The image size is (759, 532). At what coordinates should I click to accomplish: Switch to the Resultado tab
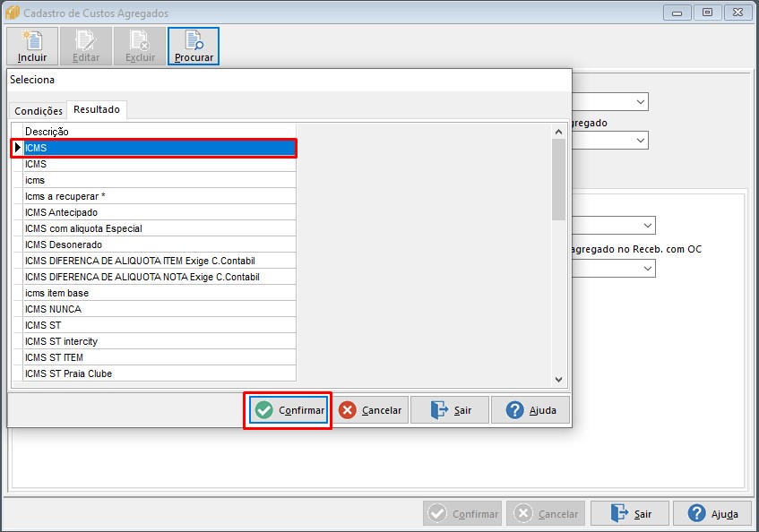point(96,109)
